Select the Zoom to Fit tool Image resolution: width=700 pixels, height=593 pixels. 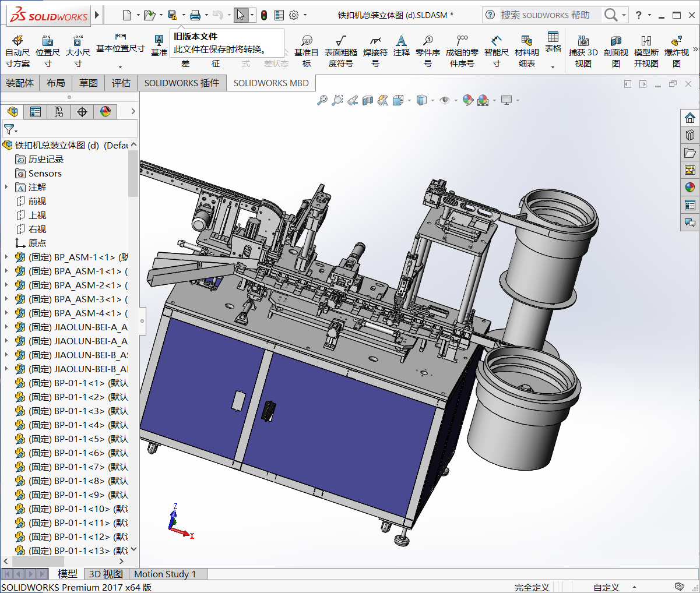point(322,100)
